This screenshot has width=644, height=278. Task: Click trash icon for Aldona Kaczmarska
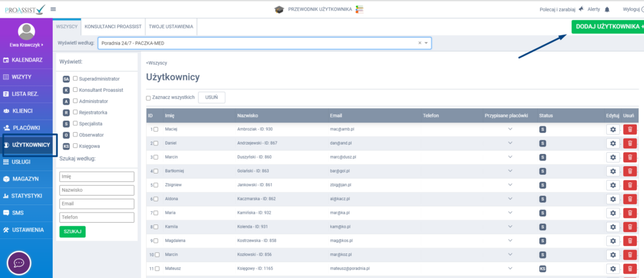point(630,198)
